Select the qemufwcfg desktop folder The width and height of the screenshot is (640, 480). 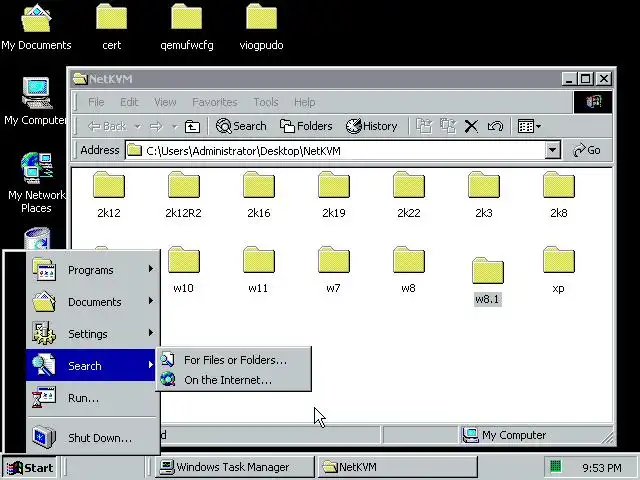point(187,27)
